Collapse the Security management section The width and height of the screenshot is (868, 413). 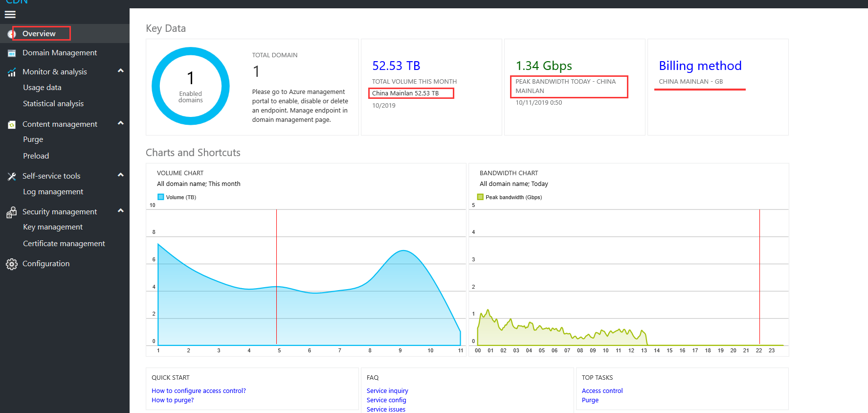pyautogui.click(x=120, y=211)
